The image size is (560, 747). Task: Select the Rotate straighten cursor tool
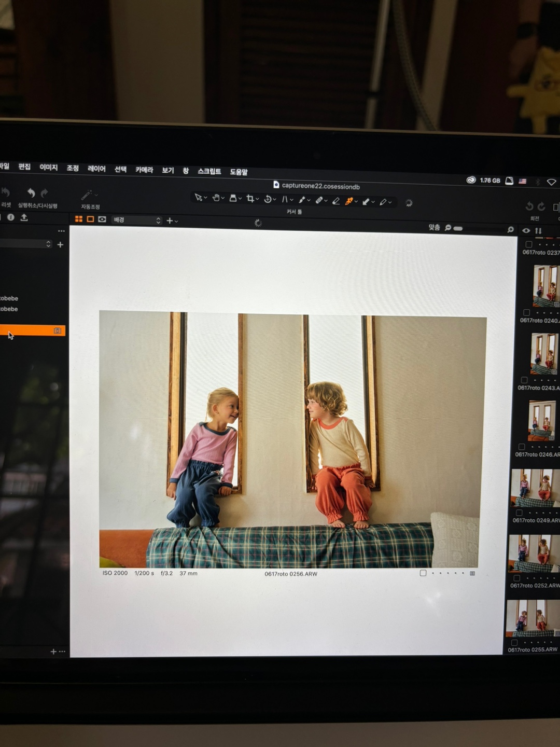(x=268, y=199)
